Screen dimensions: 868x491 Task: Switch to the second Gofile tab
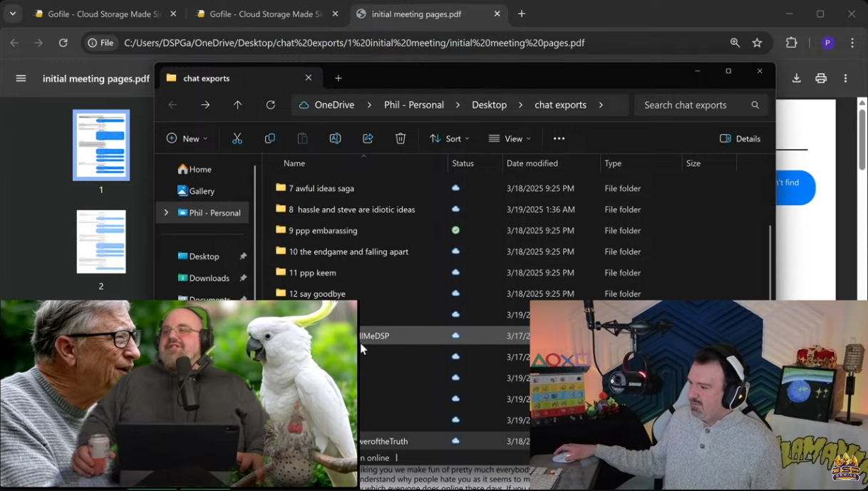267,14
